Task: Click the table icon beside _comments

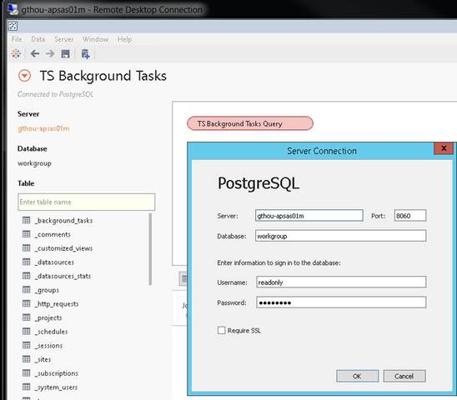Action: (26, 234)
